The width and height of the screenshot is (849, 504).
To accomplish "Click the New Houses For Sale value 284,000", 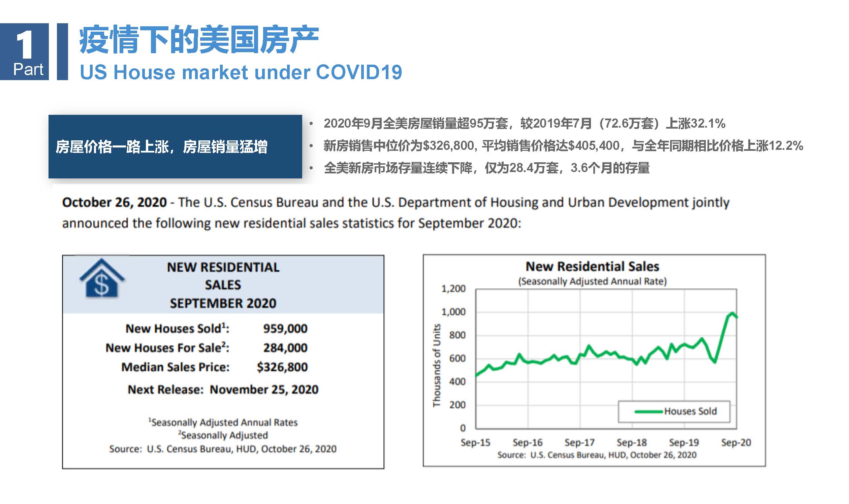I will click(285, 348).
